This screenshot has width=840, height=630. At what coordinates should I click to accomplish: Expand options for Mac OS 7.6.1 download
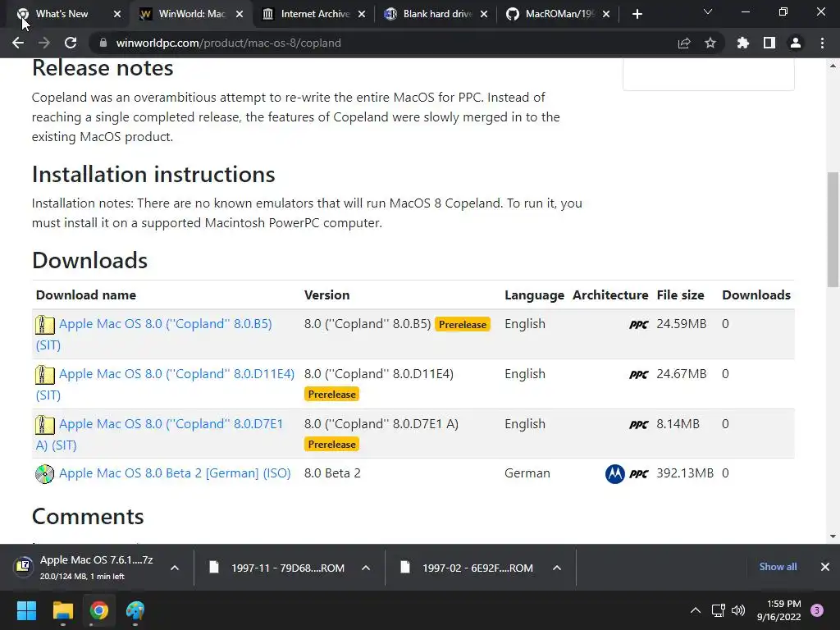[x=175, y=568]
